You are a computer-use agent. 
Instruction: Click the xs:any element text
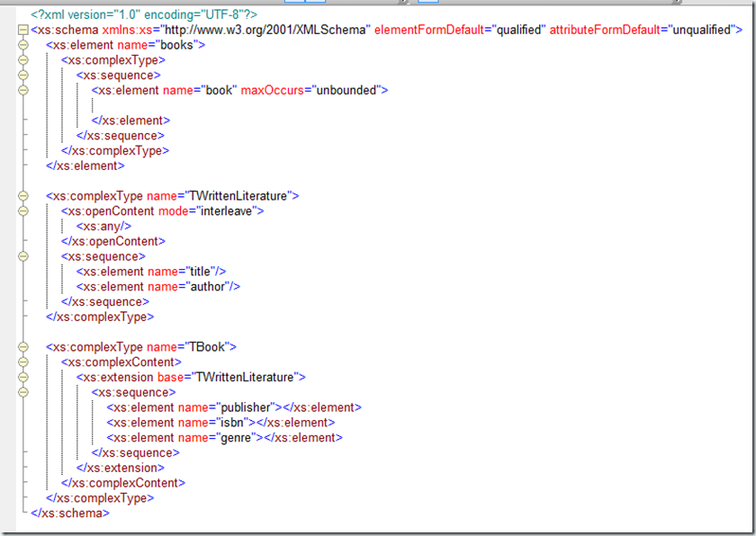(x=103, y=226)
